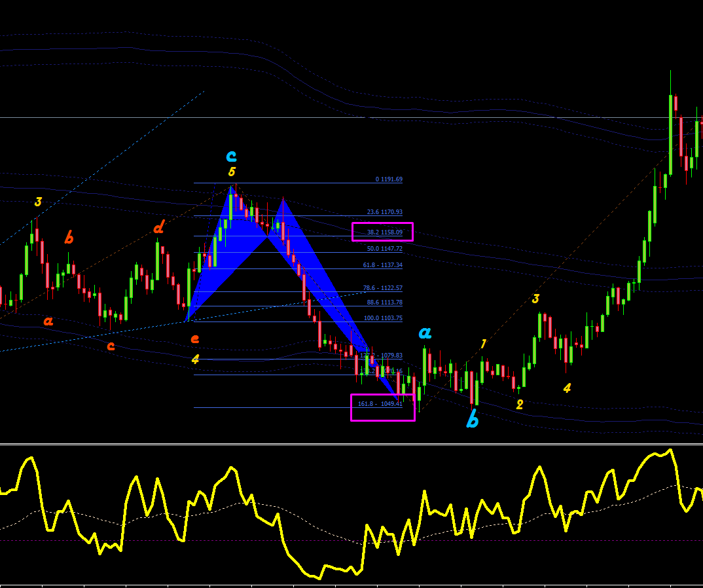Screen dimensions: 703x588
Task: Select the Fibonacci label 100.0 1103.75
Action: (x=383, y=318)
